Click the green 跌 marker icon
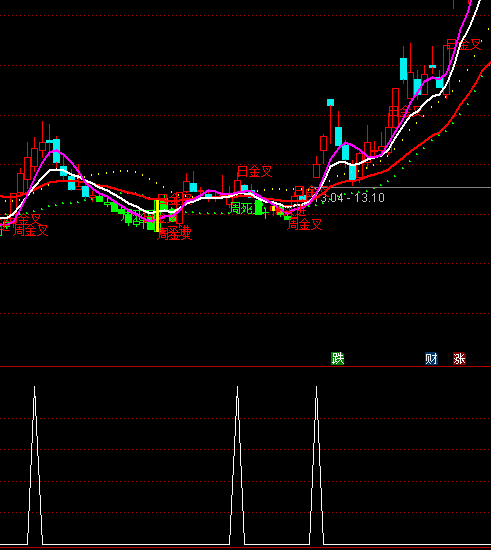Screen dimensions: 491x550 tap(337, 358)
